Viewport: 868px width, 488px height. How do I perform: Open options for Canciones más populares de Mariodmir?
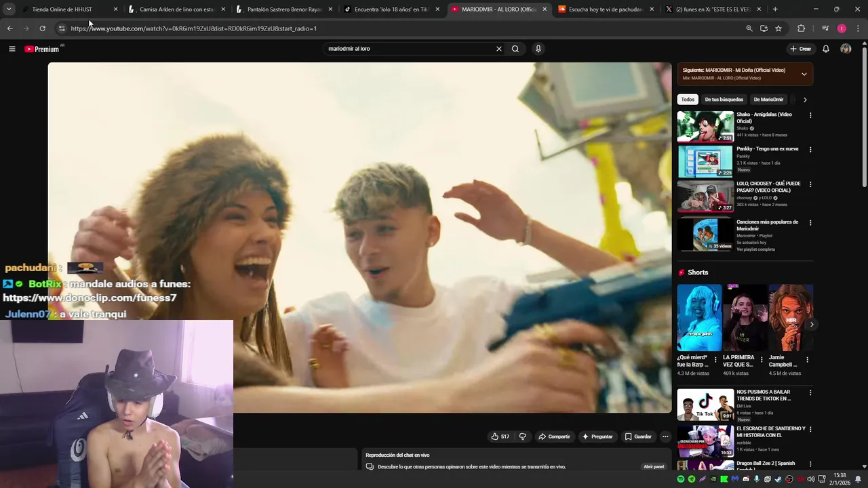[x=810, y=223]
